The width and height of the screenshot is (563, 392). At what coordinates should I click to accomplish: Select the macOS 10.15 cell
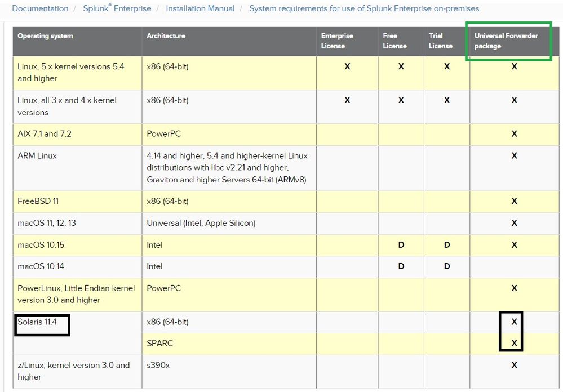(77, 245)
